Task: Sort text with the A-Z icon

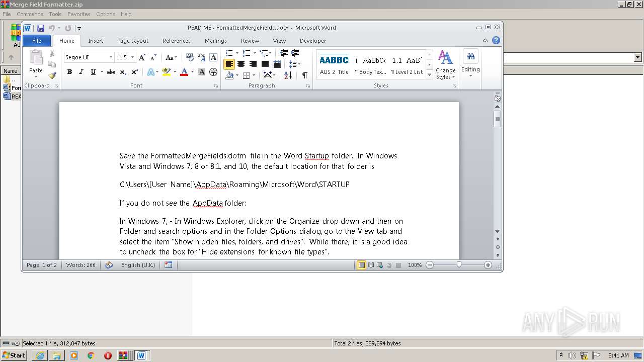Action: 288,75
